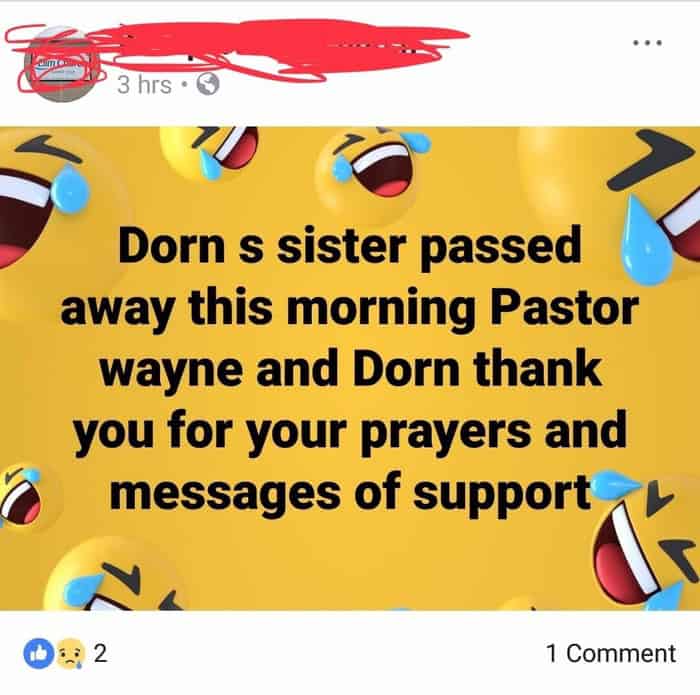Open the three-dot post options menu
Viewport: 700px width, 695px height.
(x=647, y=43)
